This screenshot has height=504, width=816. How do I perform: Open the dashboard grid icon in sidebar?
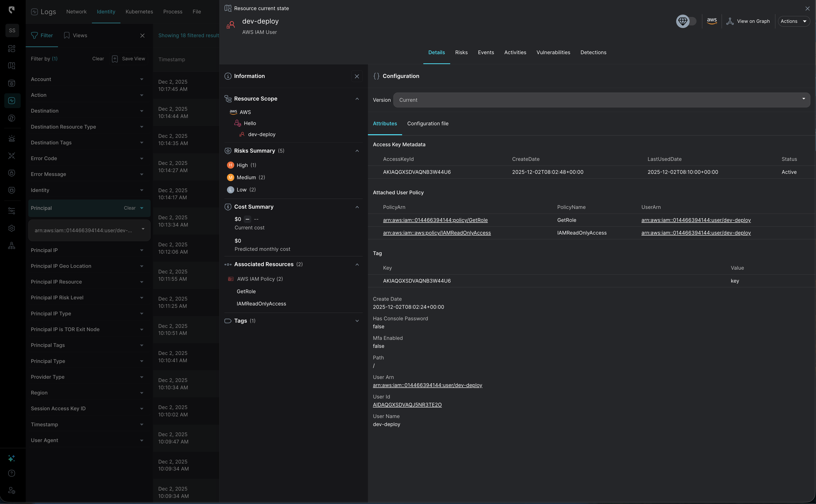pos(12,49)
